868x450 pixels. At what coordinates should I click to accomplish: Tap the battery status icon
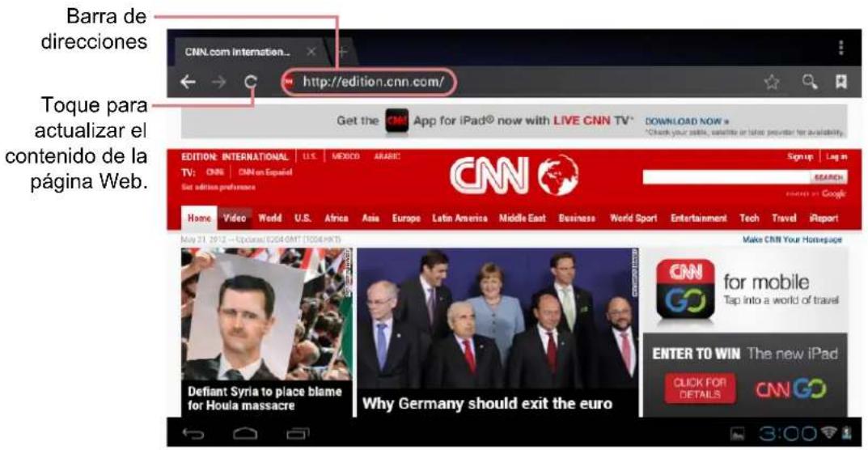tap(845, 432)
